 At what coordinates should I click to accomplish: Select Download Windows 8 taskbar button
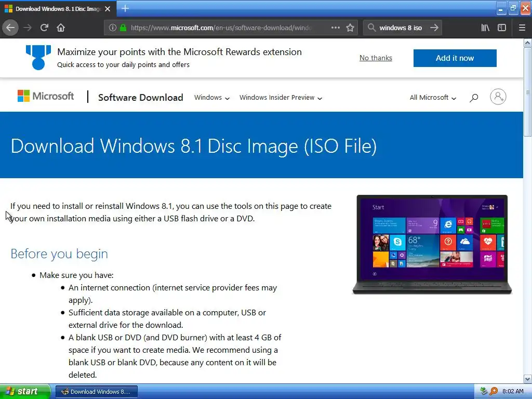(96, 392)
